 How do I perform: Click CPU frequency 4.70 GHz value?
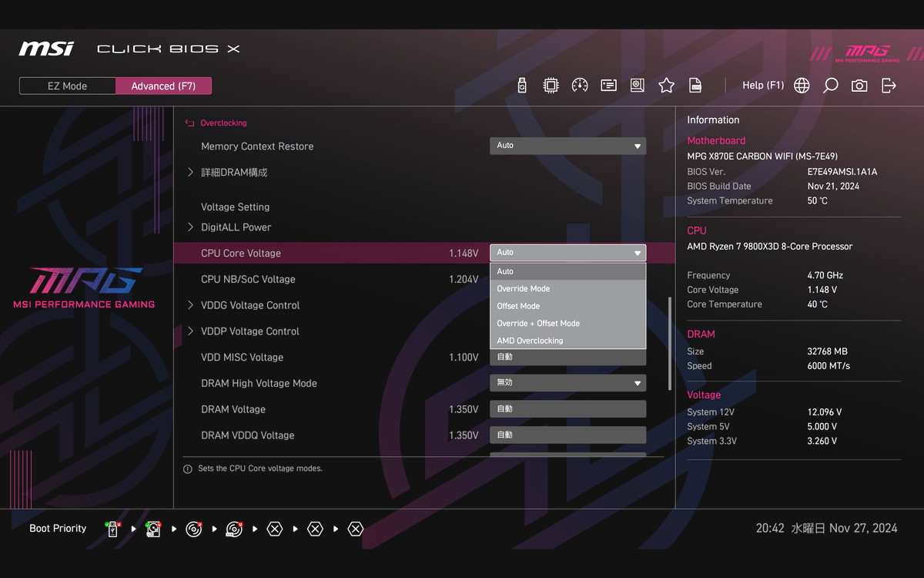pos(825,275)
